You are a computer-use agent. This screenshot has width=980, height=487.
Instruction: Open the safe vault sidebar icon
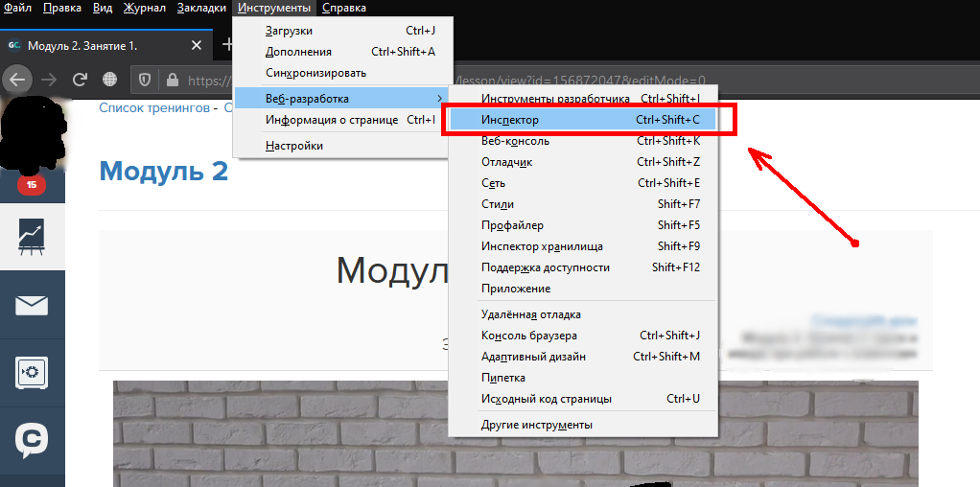tap(32, 373)
